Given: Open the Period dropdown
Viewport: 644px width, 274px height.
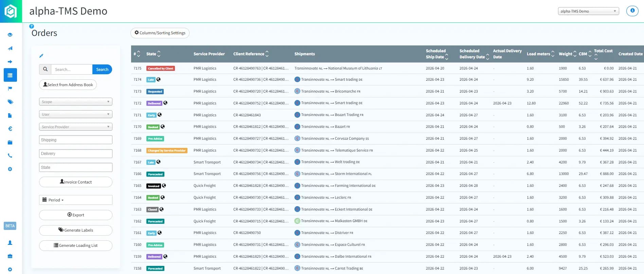Looking at the screenshot, I should pyautogui.click(x=76, y=200).
